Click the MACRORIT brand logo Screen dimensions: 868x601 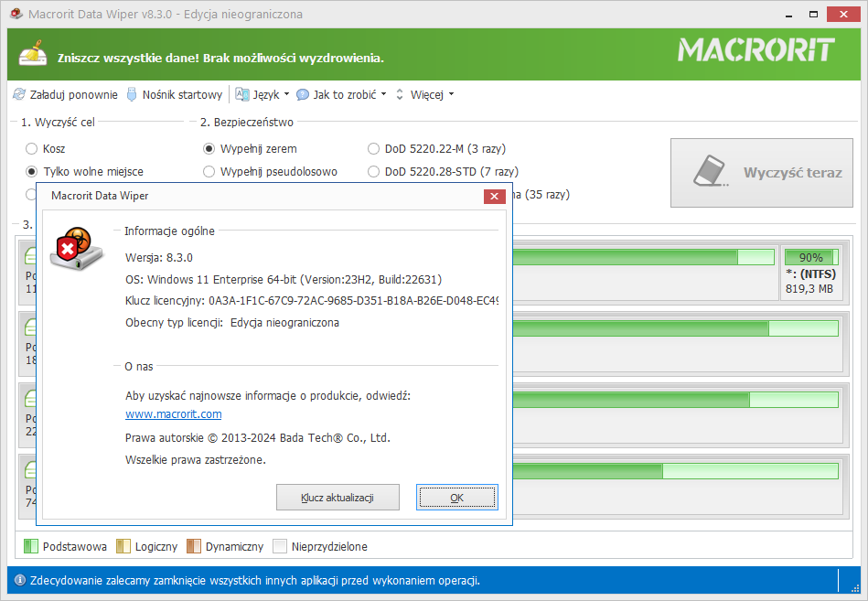(756, 49)
